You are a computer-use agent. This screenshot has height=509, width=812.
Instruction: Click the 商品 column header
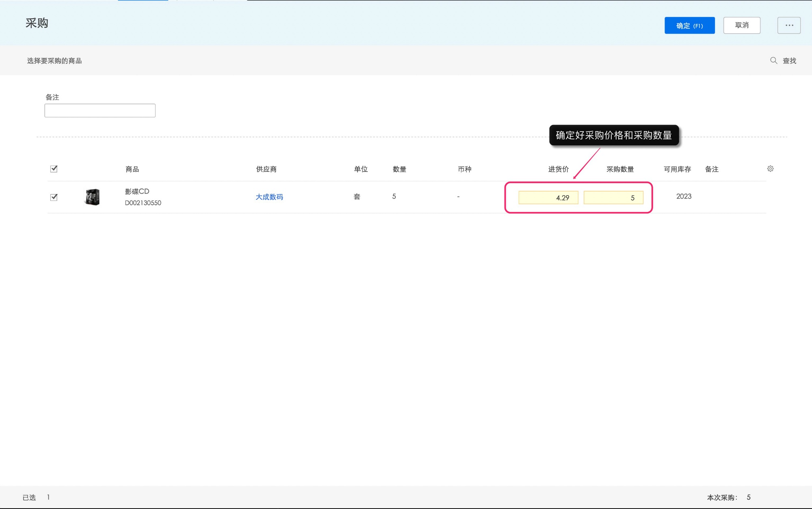tap(132, 169)
